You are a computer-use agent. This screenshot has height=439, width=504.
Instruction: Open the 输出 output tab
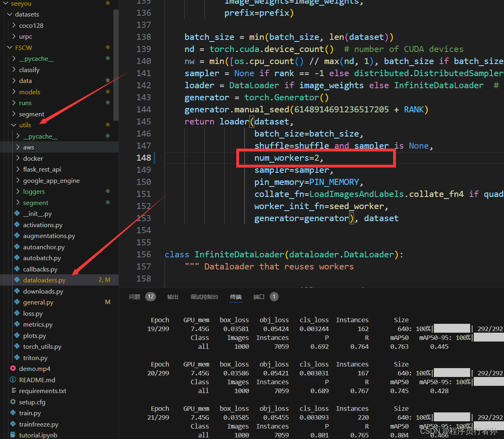(x=173, y=297)
